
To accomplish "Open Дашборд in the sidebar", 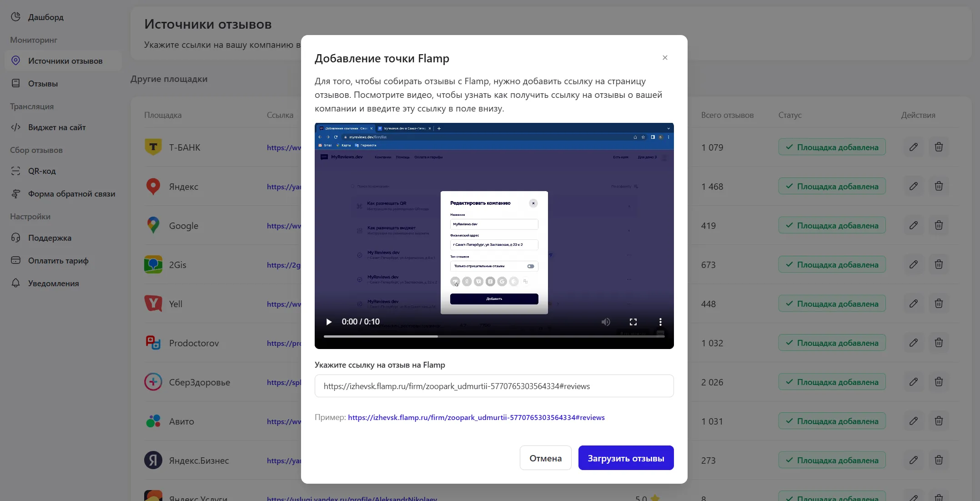I will tap(45, 17).
